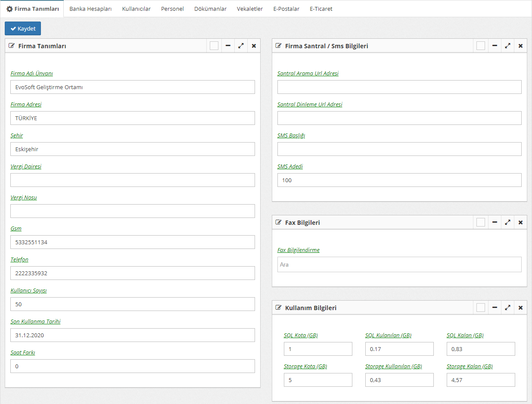Switch to the Banka Hesapları tab
532x404 pixels.
(90, 9)
